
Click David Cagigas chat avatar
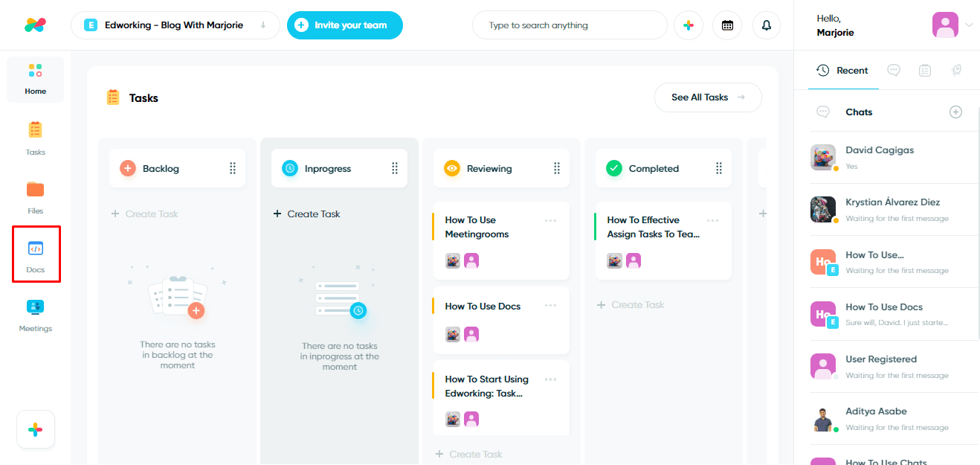(x=822, y=157)
